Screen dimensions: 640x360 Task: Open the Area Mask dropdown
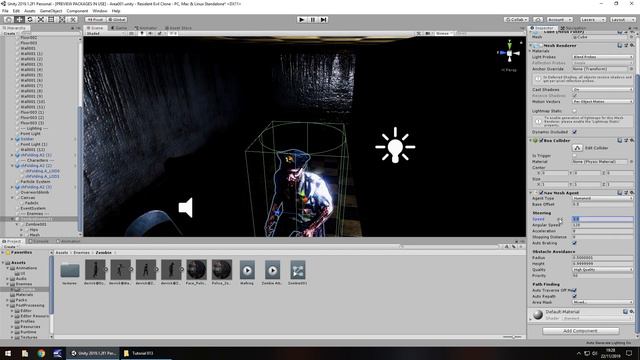tap(602, 302)
